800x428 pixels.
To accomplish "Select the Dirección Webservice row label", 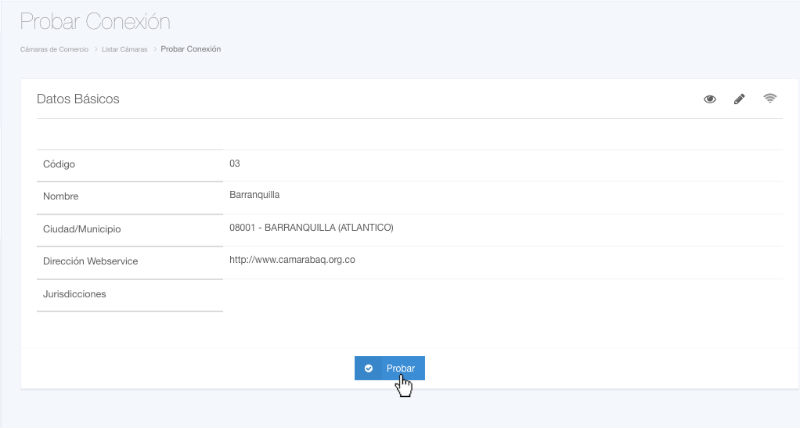I will coord(90,262).
